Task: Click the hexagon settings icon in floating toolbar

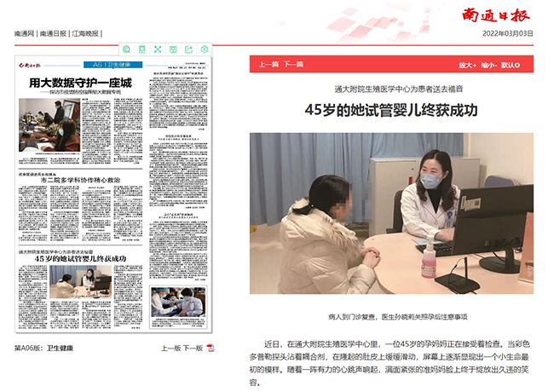Action: click(205, 49)
